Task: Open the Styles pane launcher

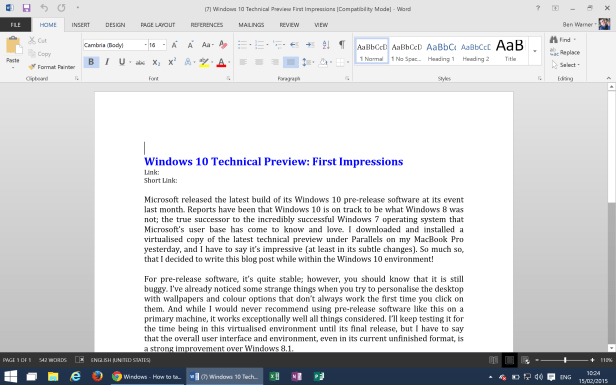Action: tap(539, 79)
